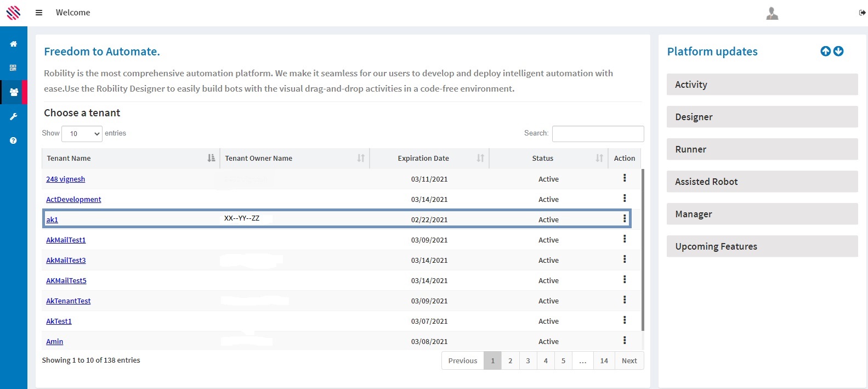The height and width of the screenshot is (389, 868).
Task: Open action menu for AkTest1 row
Action: tap(625, 320)
